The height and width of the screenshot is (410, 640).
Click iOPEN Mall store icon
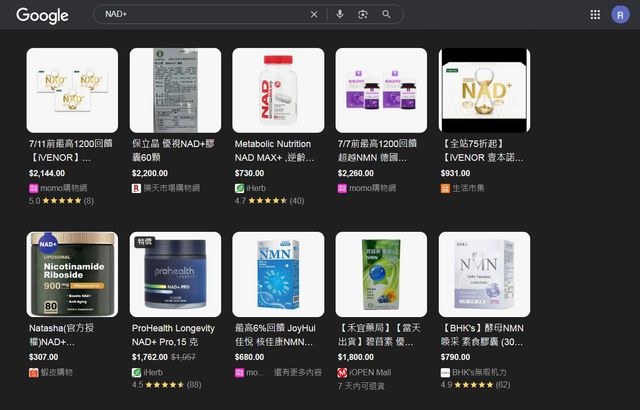coord(342,372)
